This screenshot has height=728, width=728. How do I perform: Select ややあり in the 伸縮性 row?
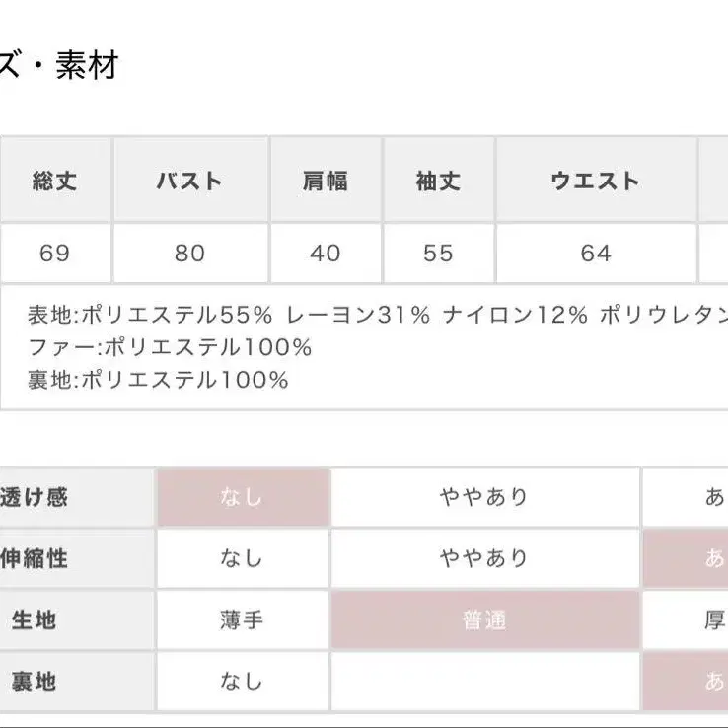(484, 558)
